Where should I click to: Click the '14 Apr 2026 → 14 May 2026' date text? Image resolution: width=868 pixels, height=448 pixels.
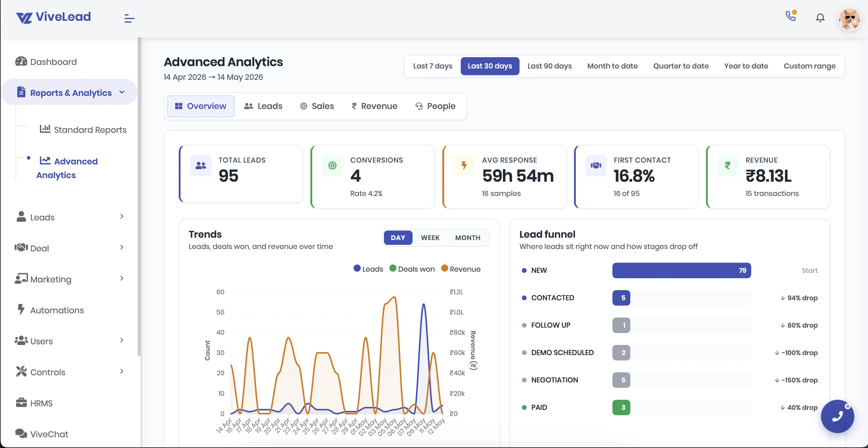coord(213,77)
